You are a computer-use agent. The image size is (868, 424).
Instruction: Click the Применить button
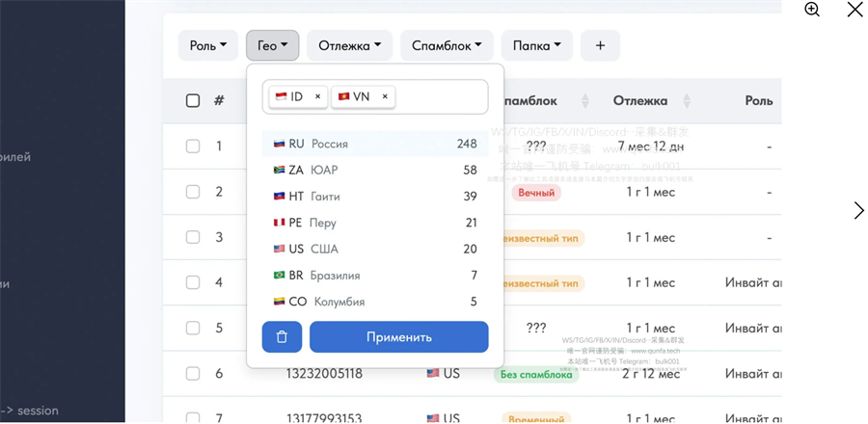[x=399, y=336]
